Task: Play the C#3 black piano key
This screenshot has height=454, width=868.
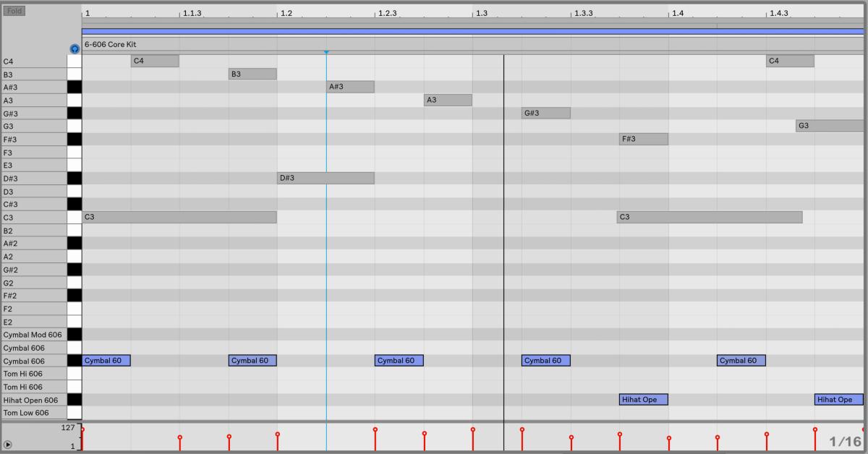Action: [x=74, y=204]
